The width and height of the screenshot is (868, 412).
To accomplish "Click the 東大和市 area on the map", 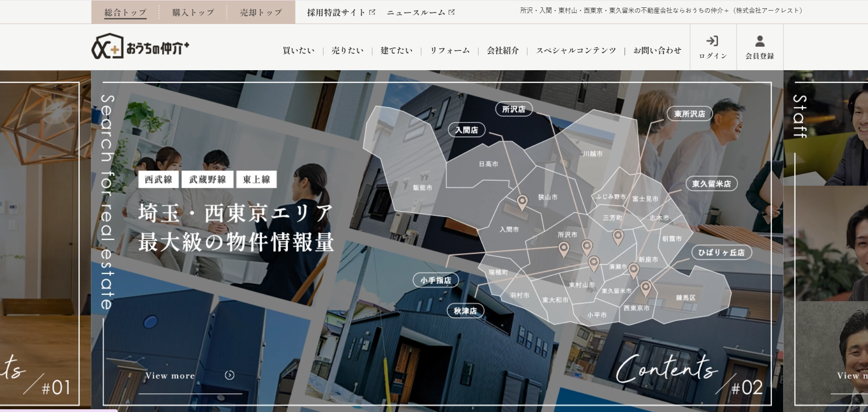I will (x=555, y=300).
